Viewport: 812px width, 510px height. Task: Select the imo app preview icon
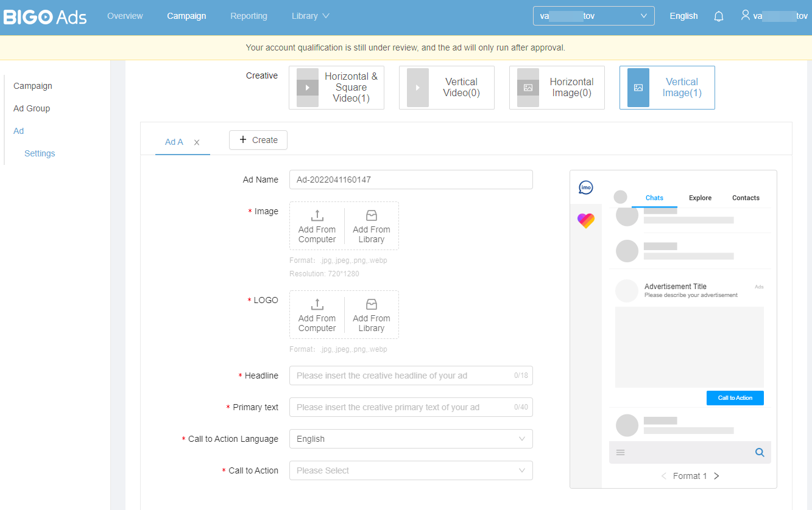(x=585, y=187)
